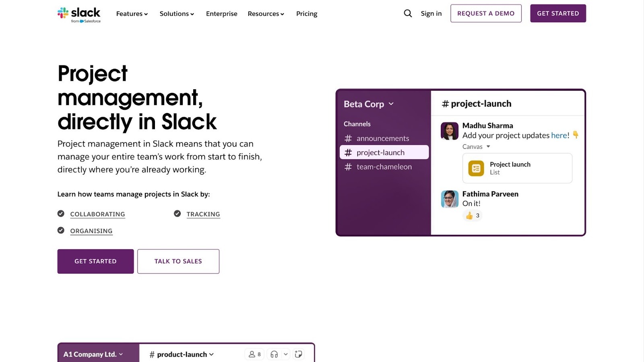Open the Features menu
644x362 pixels.
coord(132,13)
